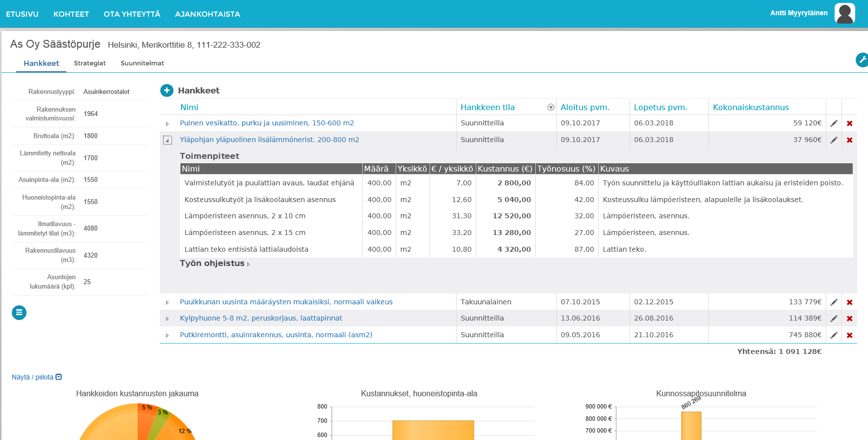Select Lämpöeristeen asennus, 2 x 15 cm cell
Viewport: 868px width, 440px height.
(x=245, y=233)
